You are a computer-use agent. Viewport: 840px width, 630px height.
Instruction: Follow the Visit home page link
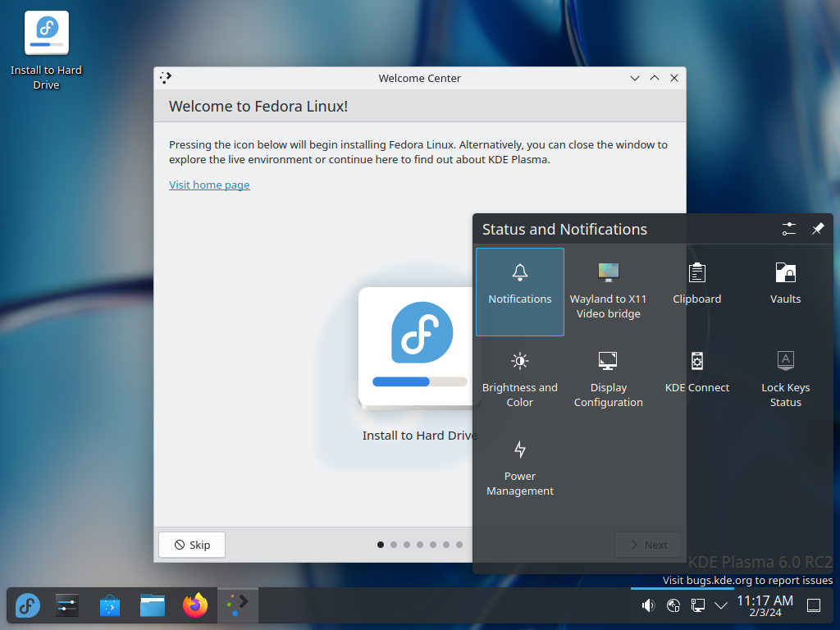(209, 185)
